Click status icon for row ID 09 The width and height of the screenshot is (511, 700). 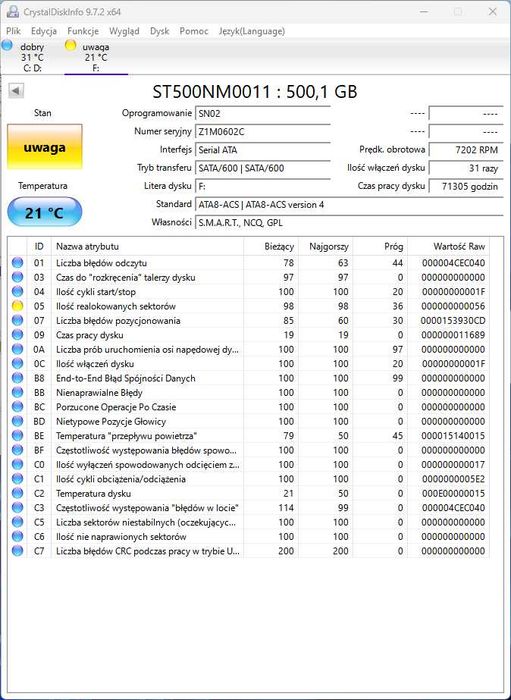[x=17, y=335]
